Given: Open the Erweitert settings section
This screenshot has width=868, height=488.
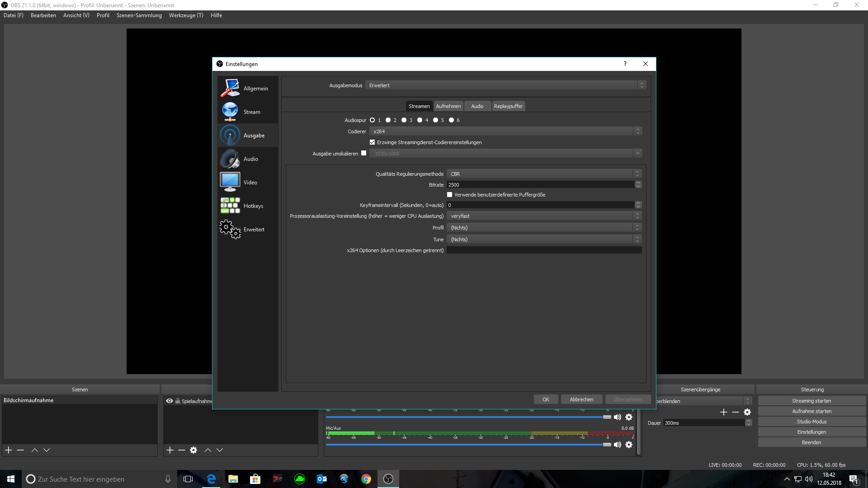Looking at the screenshot, I should coord(247,230).
